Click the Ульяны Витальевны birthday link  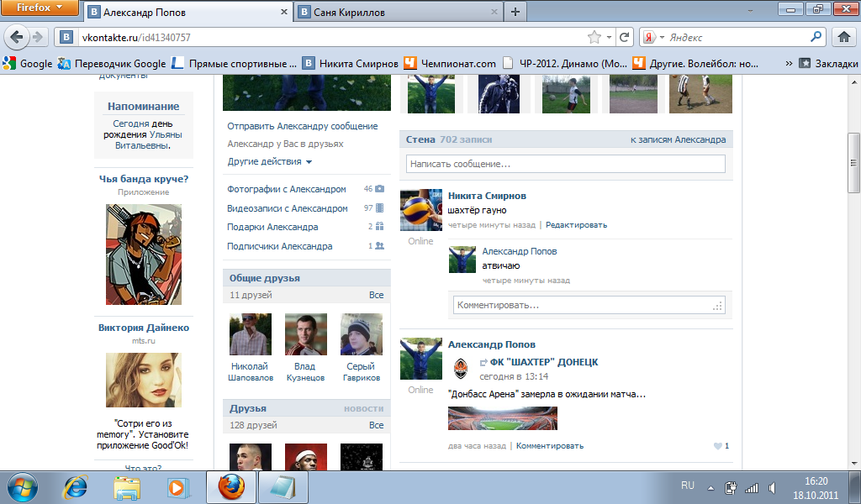point(148,139)
